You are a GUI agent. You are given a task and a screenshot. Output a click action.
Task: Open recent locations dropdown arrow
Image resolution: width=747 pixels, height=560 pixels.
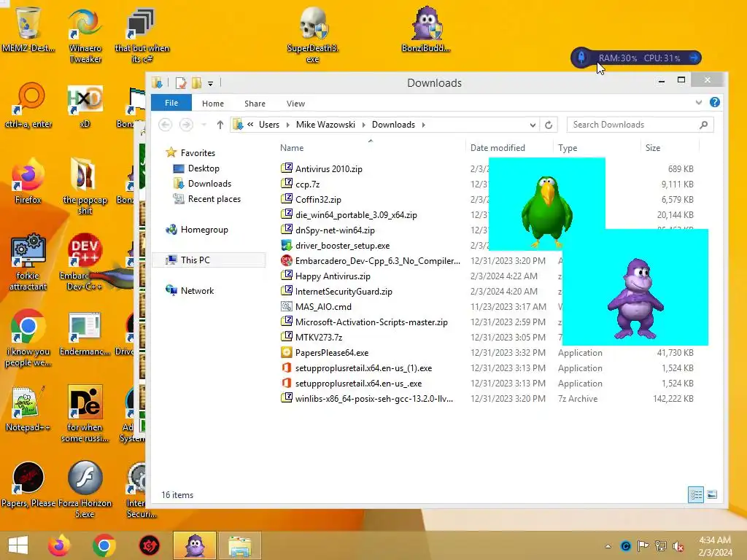(204, 125)
